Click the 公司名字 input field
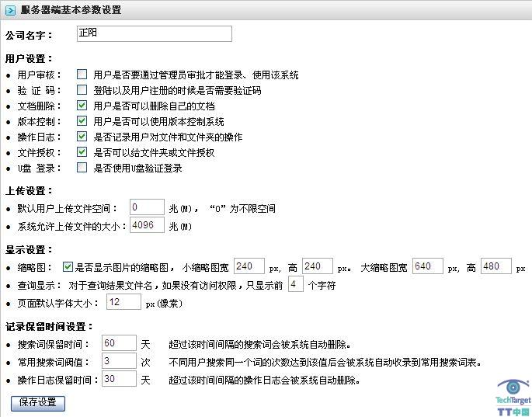Screen dimensions: 532x417 155,33
